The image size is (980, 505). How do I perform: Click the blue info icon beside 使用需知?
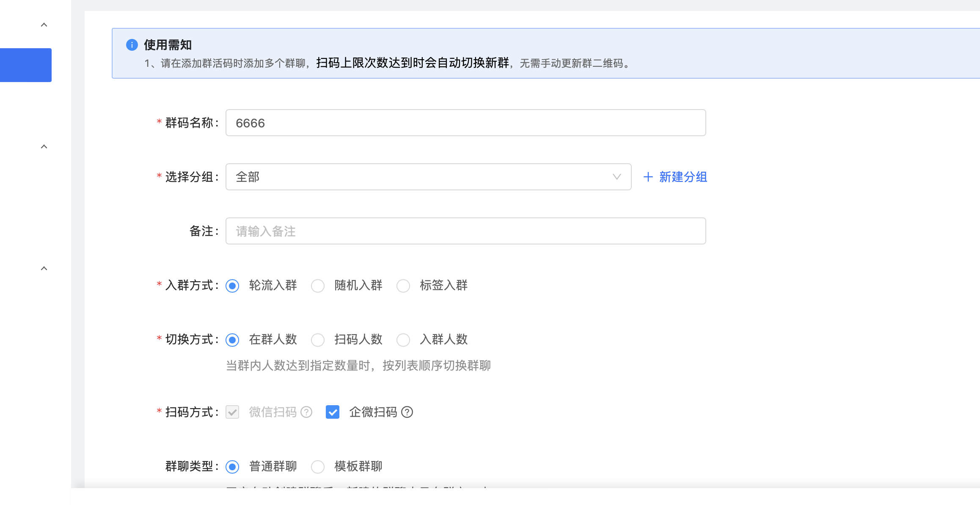[x=132, y=45]
